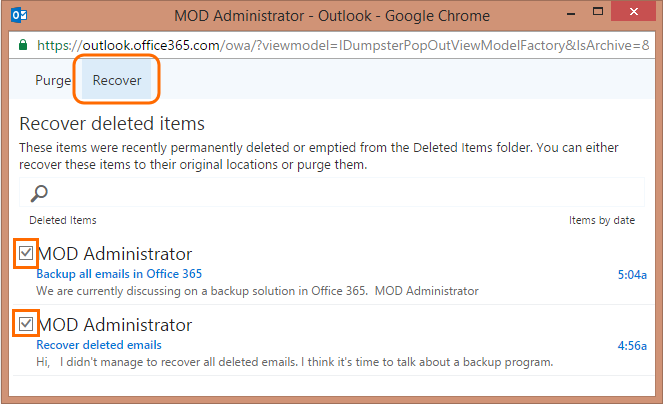Click the address bar URL
663x404 pixels.
342,45
